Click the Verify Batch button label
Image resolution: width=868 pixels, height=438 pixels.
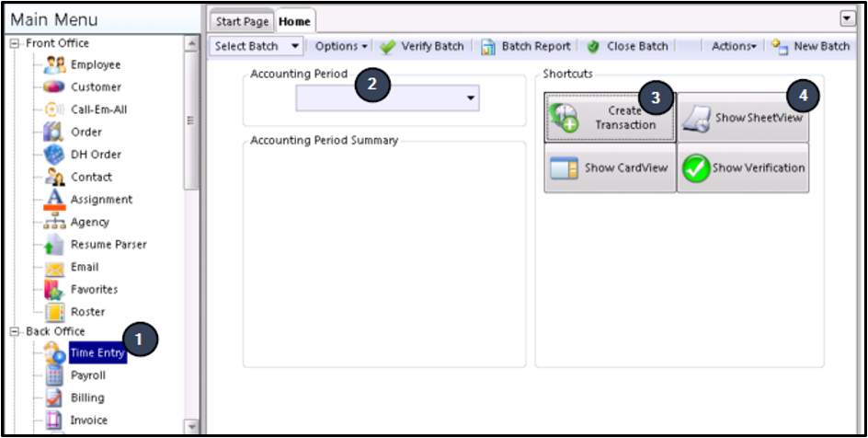tap(432, 47)
